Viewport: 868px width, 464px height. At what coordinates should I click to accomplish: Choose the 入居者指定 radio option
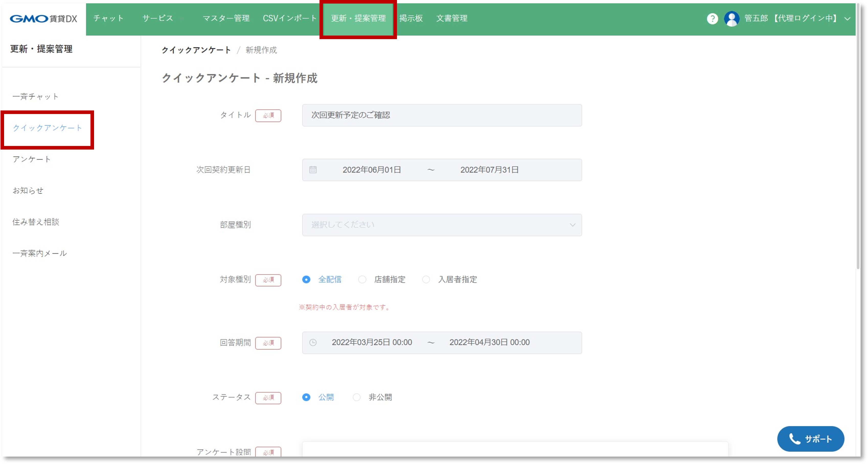(426, 280)
